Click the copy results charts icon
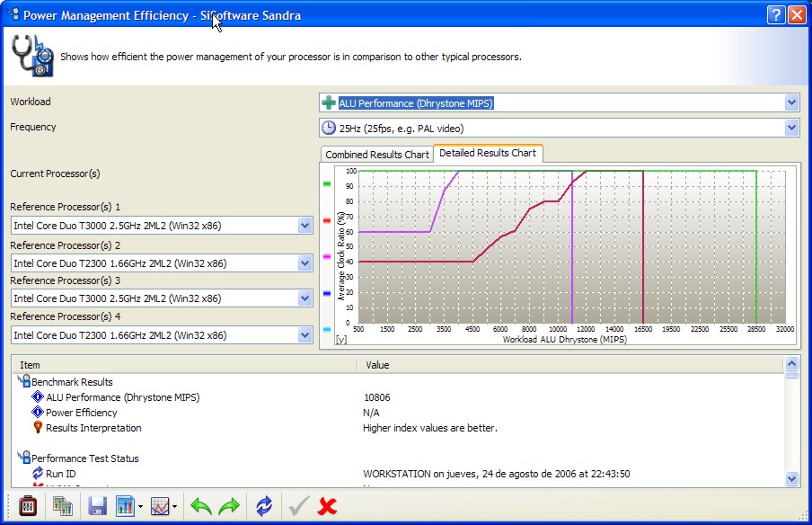 [63, 506]
